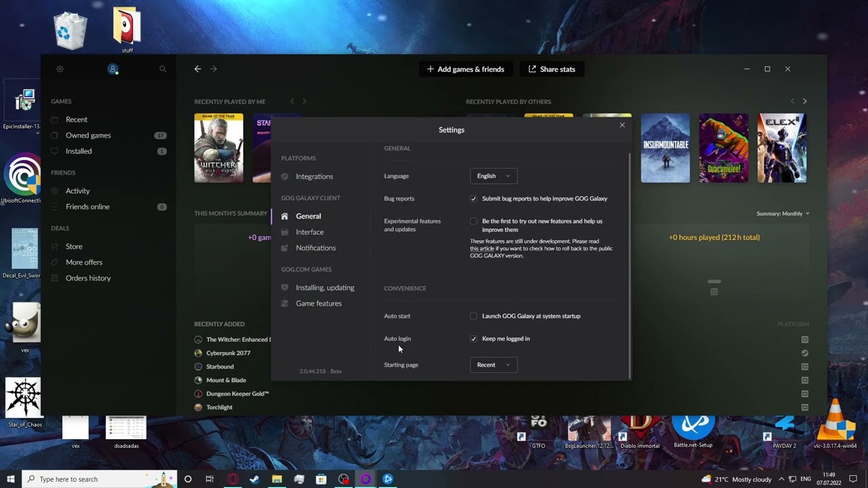Open GOG Galaxy settings gear icon
This screenshot has height=488, width=868.
(60, 69)
